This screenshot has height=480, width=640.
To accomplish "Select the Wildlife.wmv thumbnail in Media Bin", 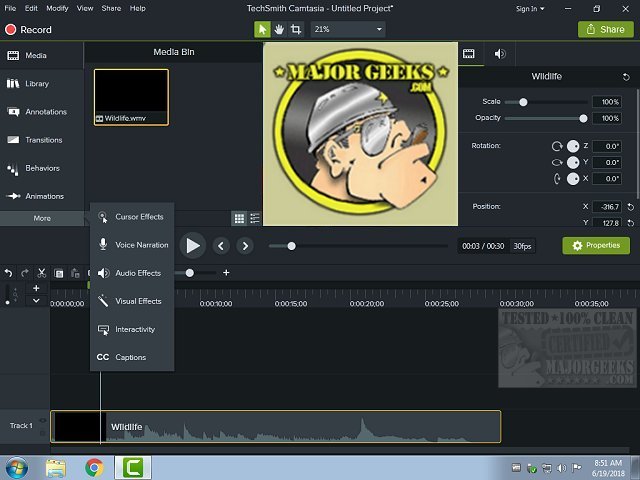I will point(131,97).
